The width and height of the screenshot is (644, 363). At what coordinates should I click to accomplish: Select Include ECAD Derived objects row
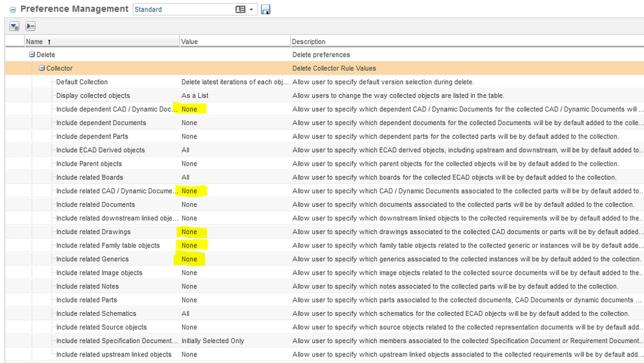[100, 150]
